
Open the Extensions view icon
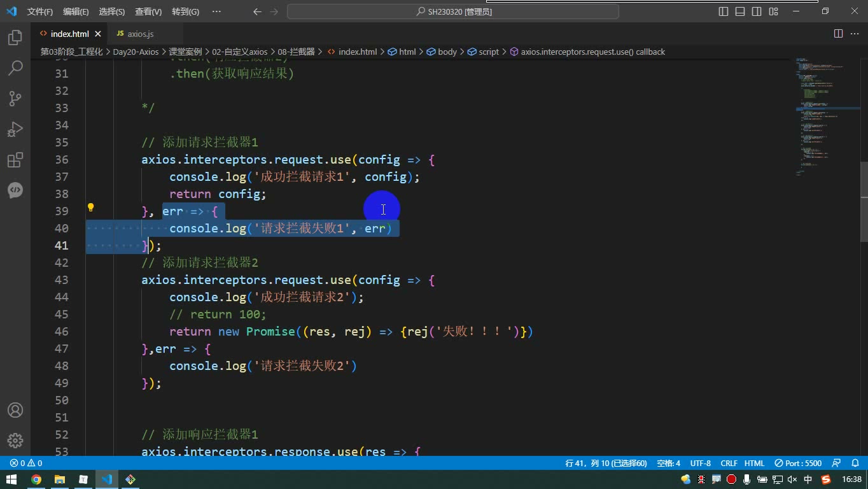[15, 160]
